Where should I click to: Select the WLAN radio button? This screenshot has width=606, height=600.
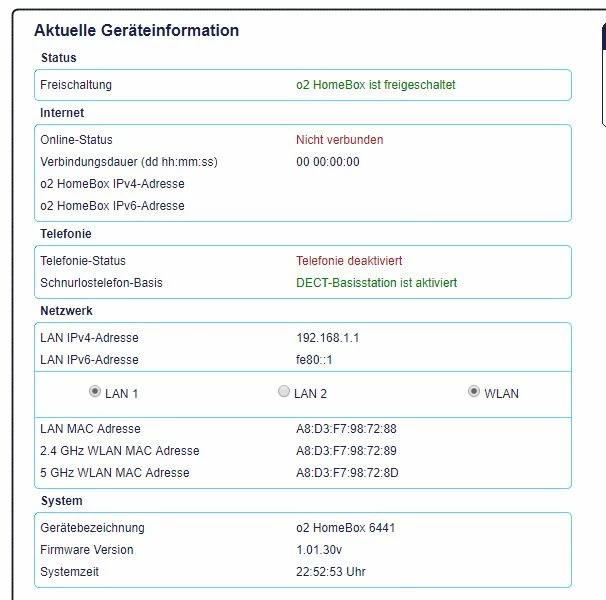474,393
